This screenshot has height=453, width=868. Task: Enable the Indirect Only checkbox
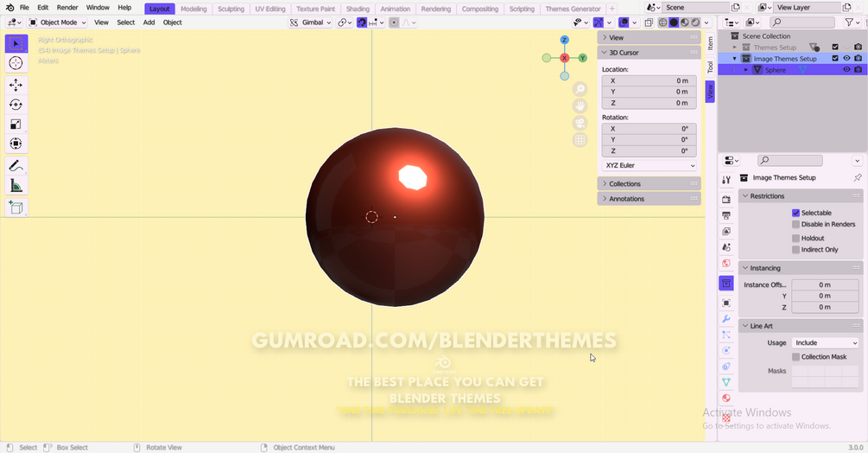tap(795, 250)
